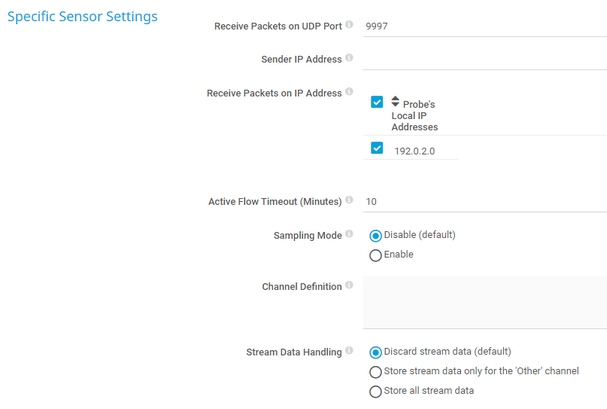Enable sampling mode radio option
607x409 pixels.
[x=376, y=255]
